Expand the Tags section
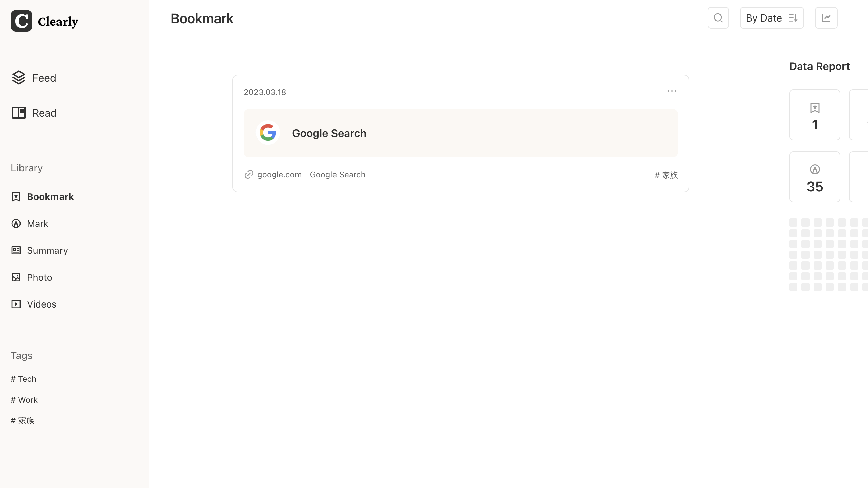Image resolution: width=868 pixels, height=488 pixels. (21, 355)
